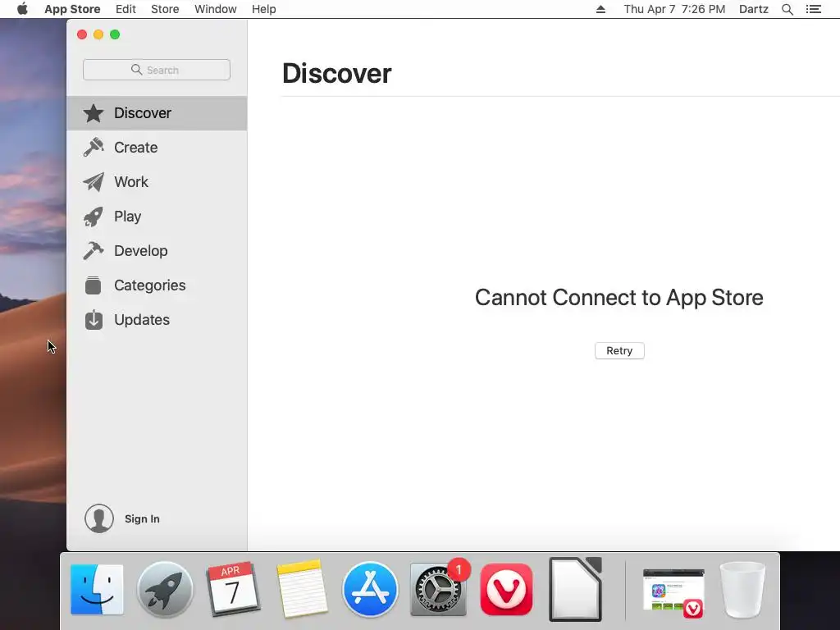
Task: Launch Vivaldi browser from the Dock
Action: 507,589
